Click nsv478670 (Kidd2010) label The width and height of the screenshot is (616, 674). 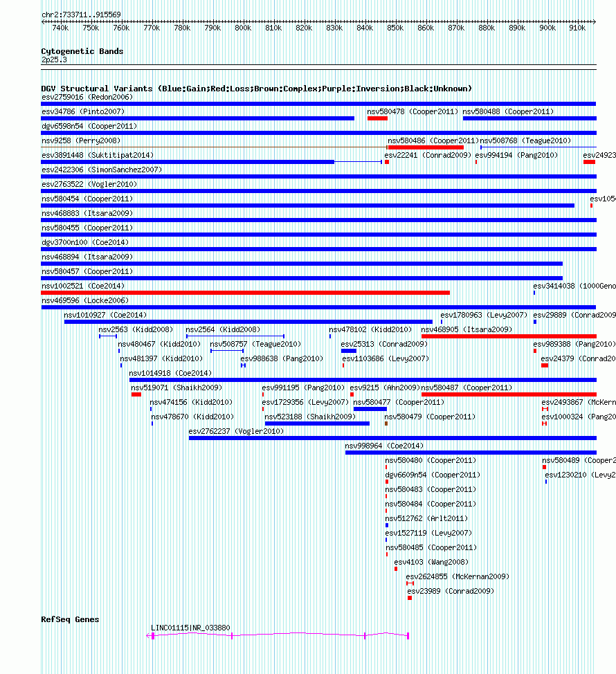click(192, 417)
